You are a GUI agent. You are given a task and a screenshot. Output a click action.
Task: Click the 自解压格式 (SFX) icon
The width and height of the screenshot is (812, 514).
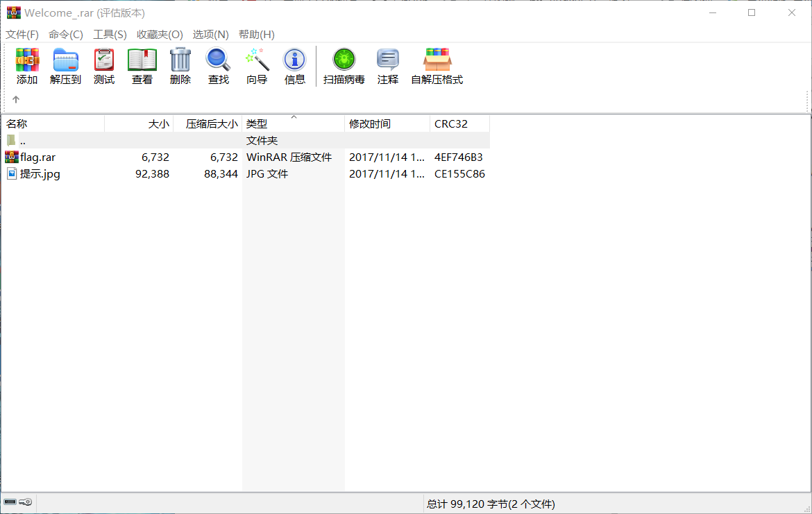click(437, 60)
